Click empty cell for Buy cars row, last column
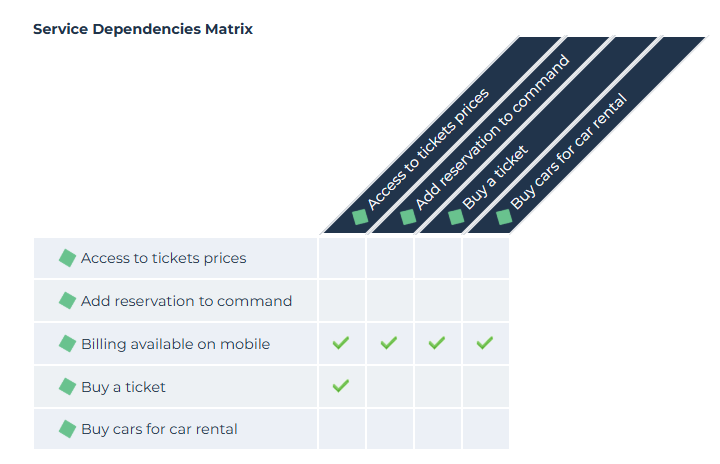Screen dimensions: 720x464 click(x=485, y=429)
